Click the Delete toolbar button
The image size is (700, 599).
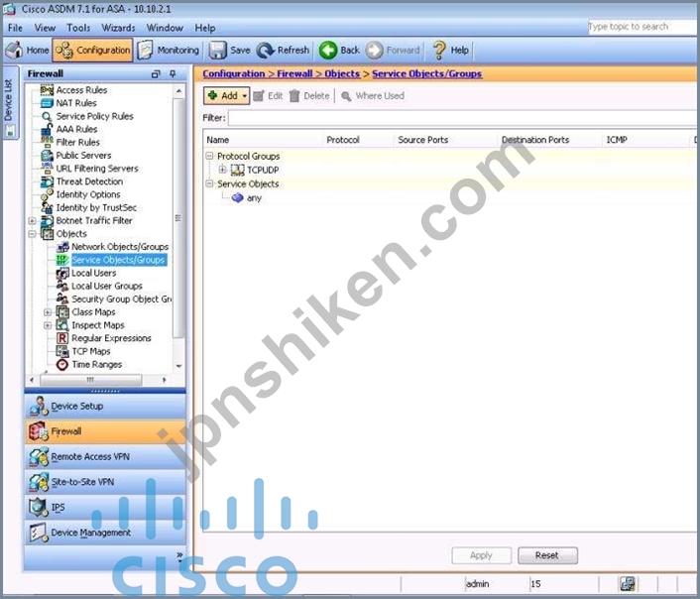tap(309, 95)
